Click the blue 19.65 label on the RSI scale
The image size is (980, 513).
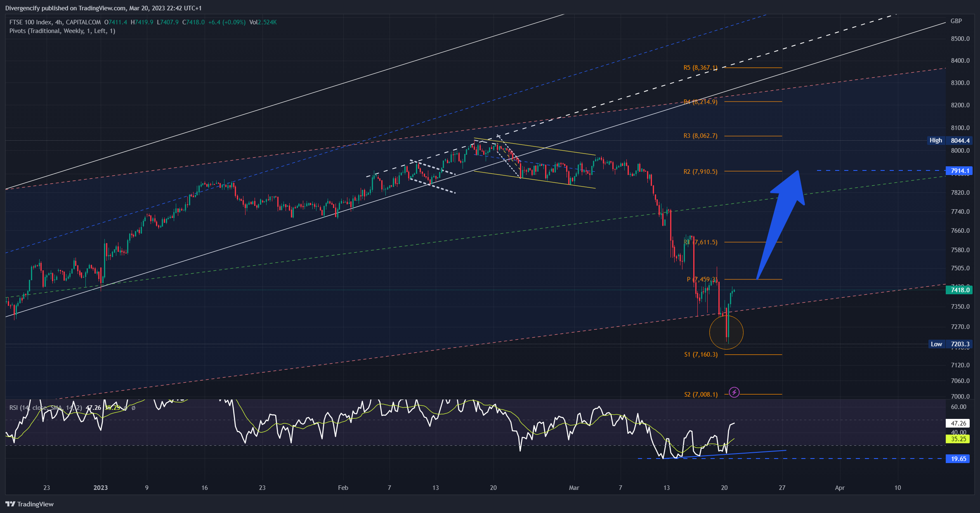point(958,459)
